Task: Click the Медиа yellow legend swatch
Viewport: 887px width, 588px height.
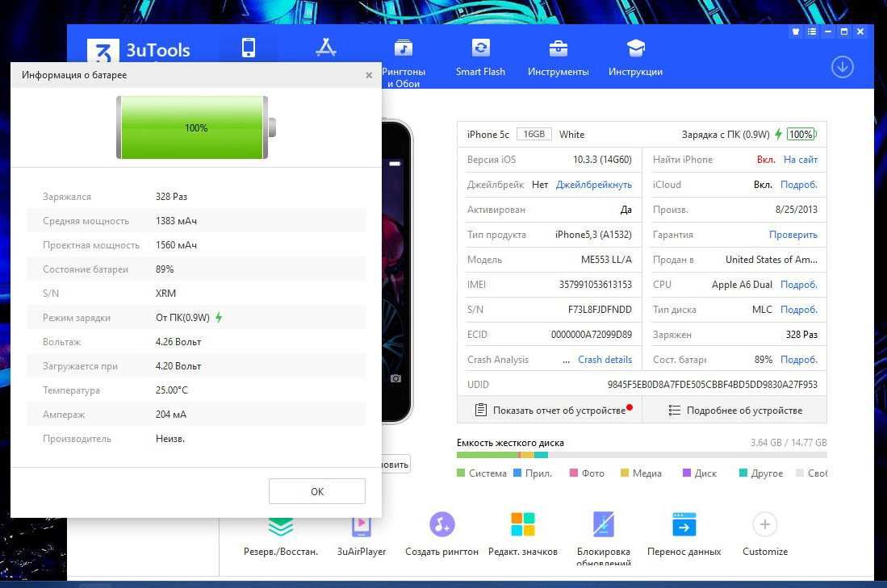Action: click(x=625, y=473)
